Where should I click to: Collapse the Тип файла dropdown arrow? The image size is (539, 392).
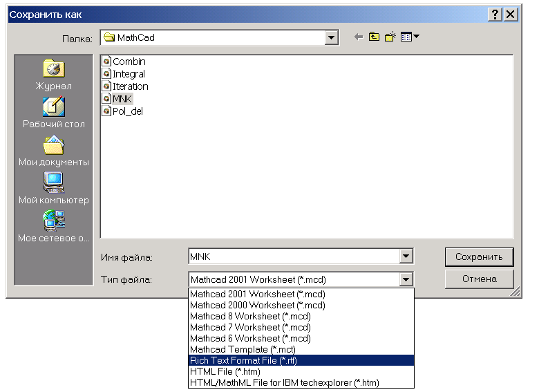406,279
